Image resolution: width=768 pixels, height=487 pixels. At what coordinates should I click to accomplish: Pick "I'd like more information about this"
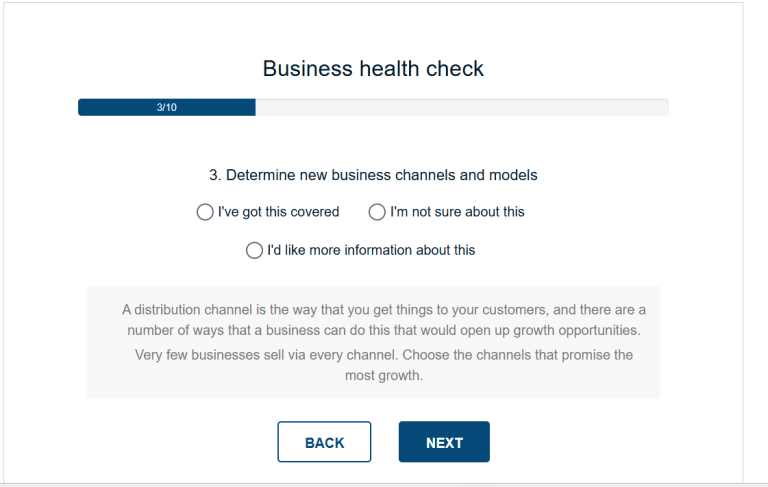click(254, 250)
